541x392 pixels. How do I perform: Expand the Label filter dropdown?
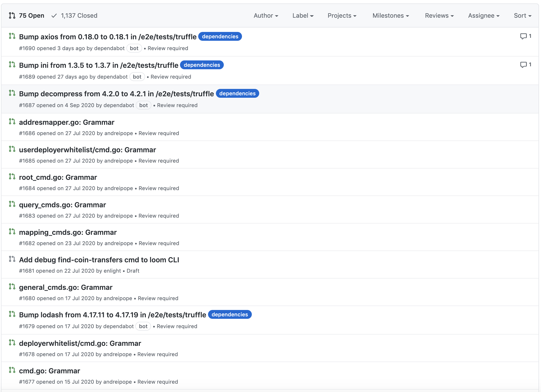[x=303, y=16]
